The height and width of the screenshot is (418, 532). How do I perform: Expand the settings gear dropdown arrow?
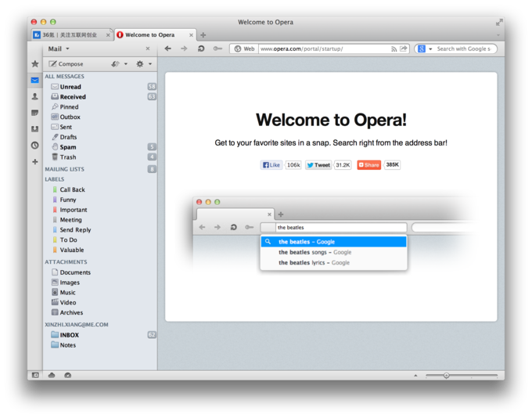pos(150,64)
